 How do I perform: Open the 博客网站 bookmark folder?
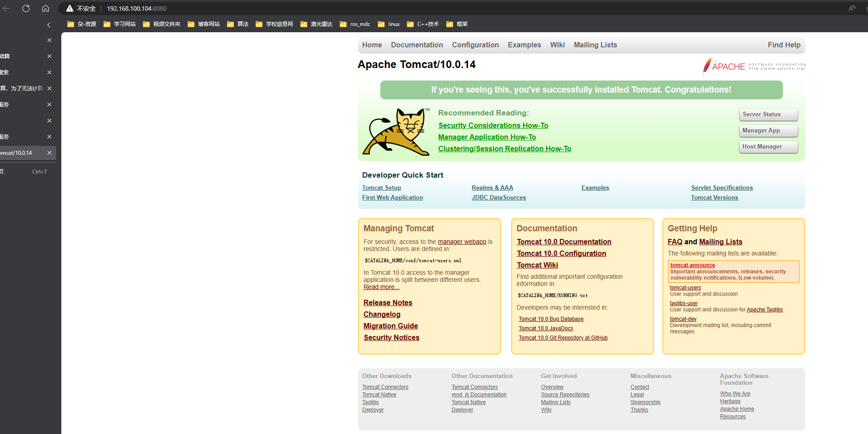click(x=204, y=24)
